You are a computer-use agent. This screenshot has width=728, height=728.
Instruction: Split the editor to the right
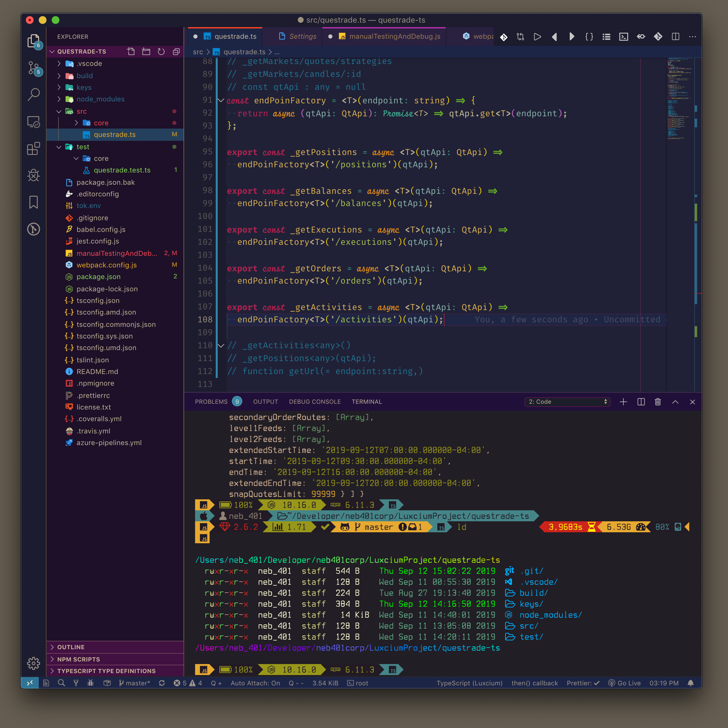click(675, 36)
